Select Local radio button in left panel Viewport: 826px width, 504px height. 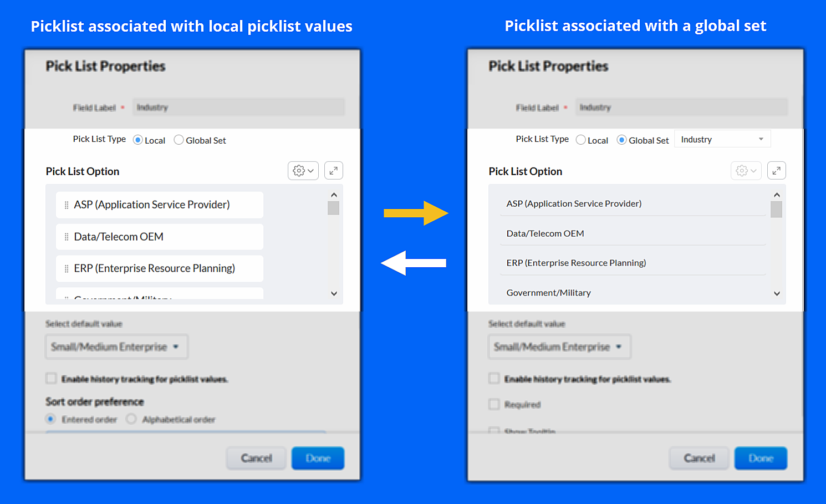138,140
